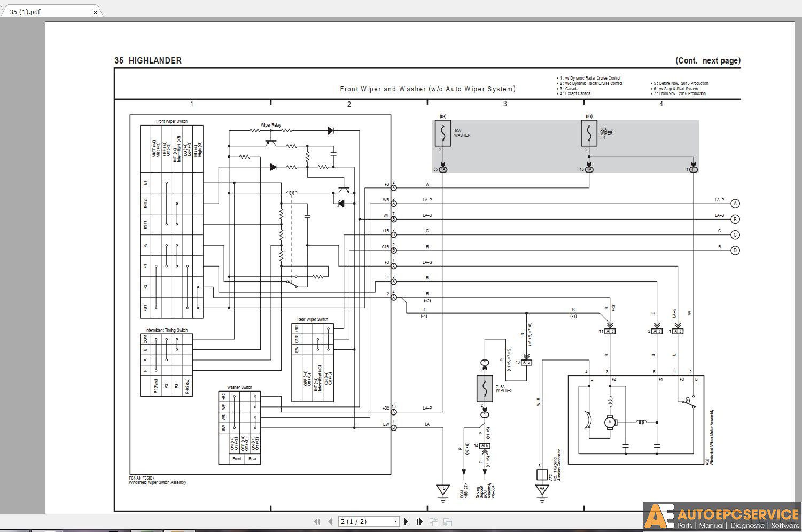Click the '+B2' terminal label on switch connector
The width and height of the screenshot is (802, 532).
pyautogui.click(x=386, y=408)
